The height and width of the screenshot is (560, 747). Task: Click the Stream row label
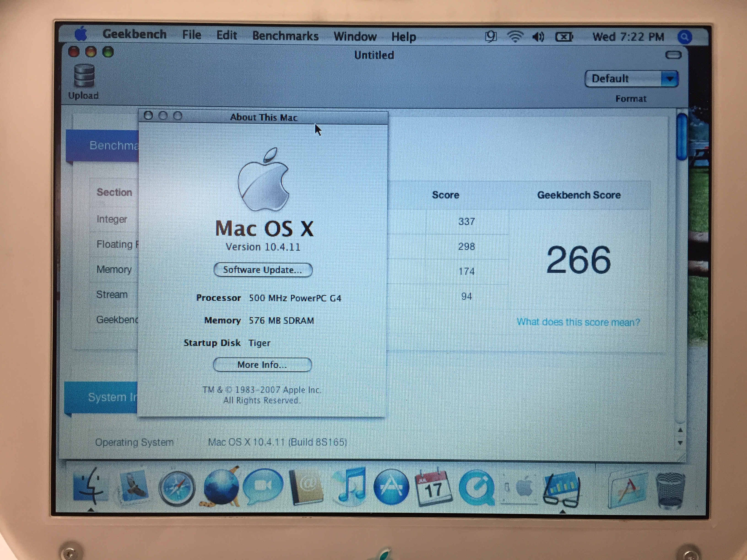112,294
